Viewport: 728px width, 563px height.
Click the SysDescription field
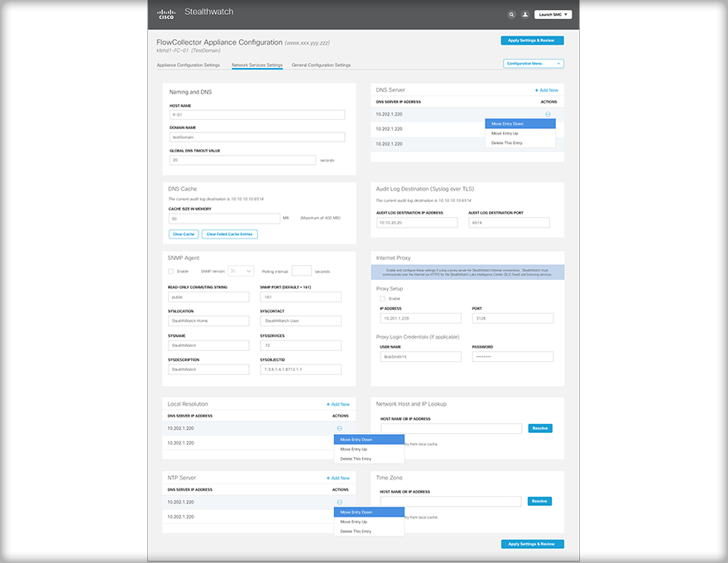coord(208,370)
